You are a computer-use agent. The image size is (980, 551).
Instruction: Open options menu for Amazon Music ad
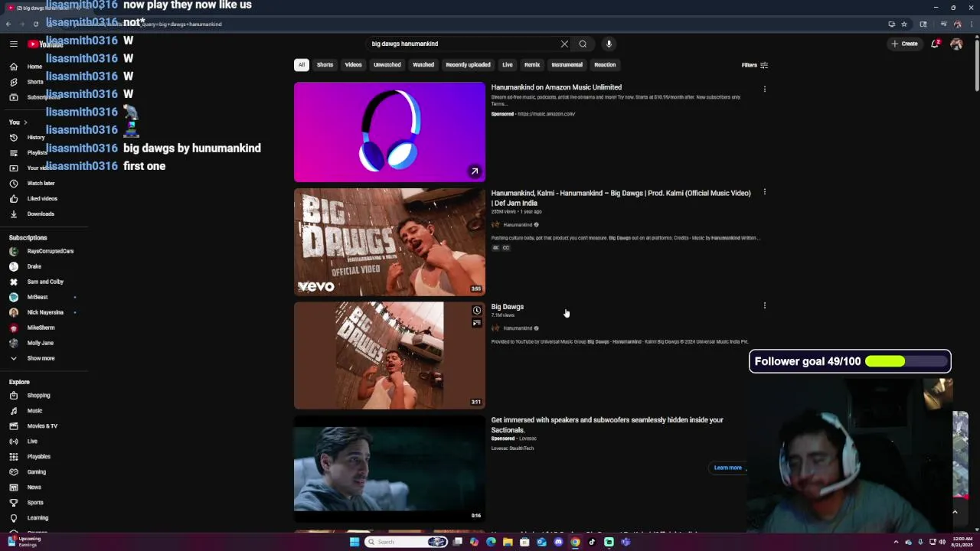coord(764,89)
